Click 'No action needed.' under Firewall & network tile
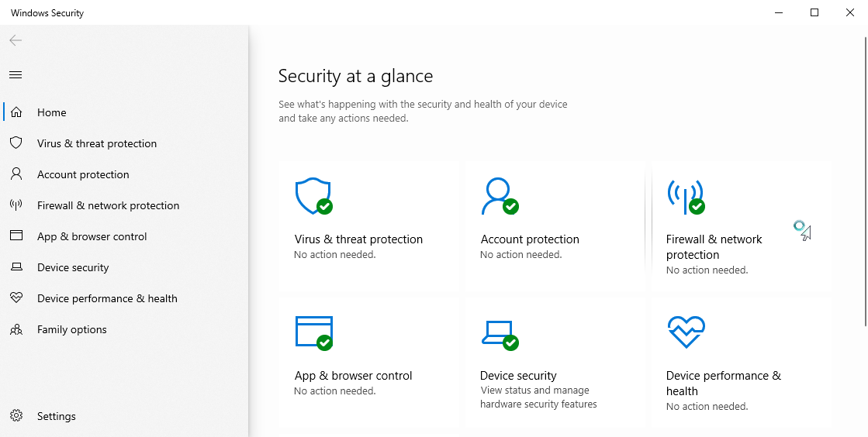Viewport: 868px width, 437px height. pos(707,270)
